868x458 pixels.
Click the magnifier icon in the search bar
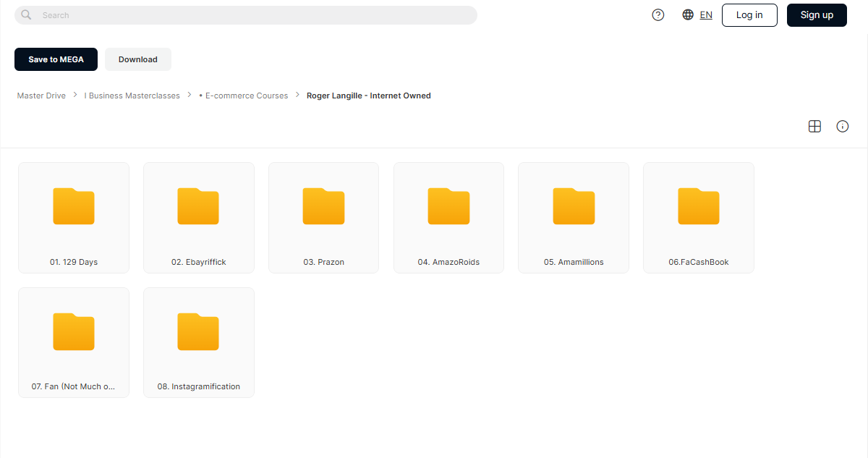click(x=26, y=14)
